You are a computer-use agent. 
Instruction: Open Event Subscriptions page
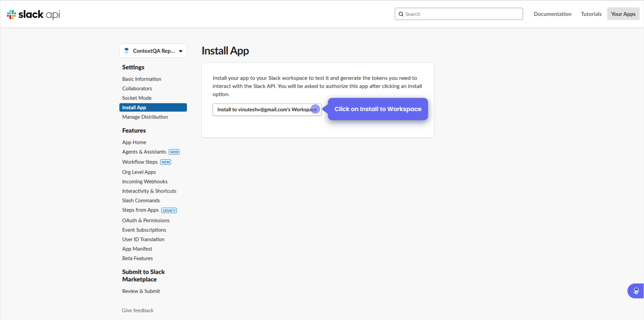[144, 230]
